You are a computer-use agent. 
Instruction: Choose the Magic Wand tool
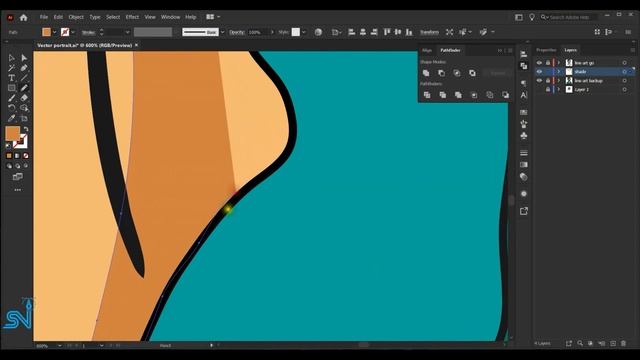pyautogui.click(x=11, y=68)
